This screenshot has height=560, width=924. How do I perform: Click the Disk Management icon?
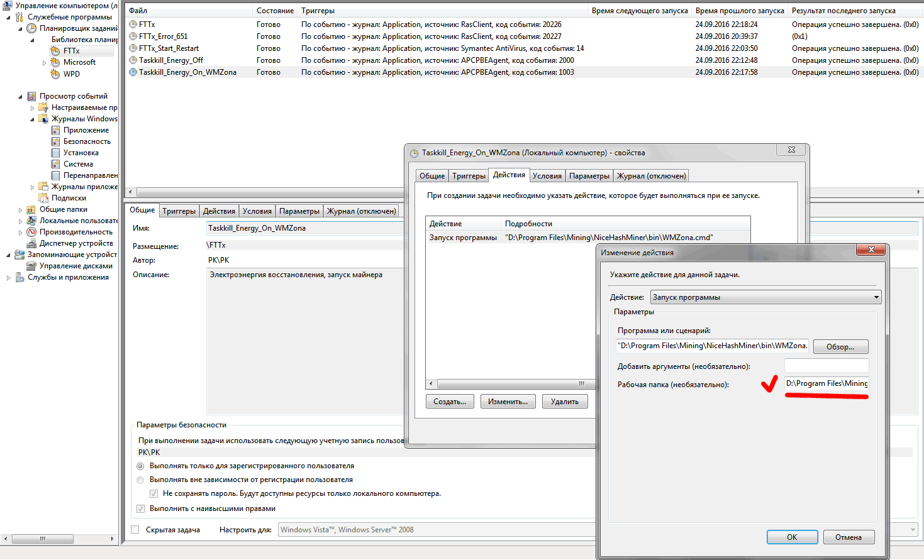tap(31, 266)
